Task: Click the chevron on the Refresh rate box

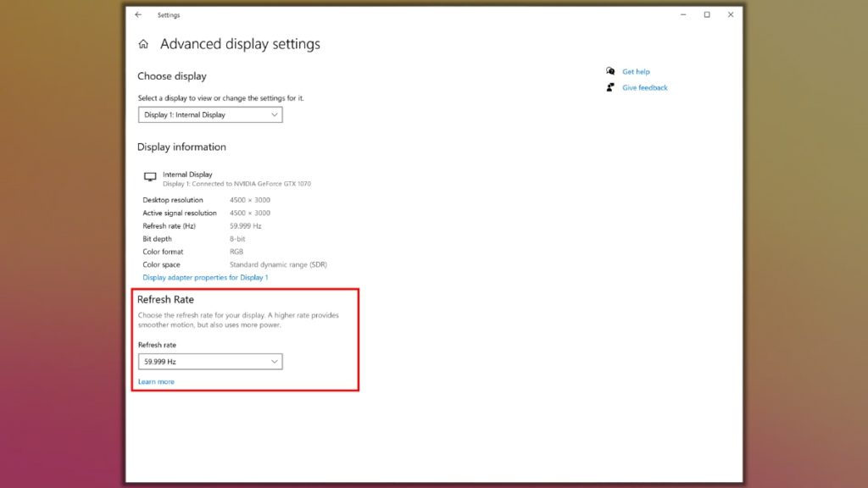Action: tap(274, 361)
